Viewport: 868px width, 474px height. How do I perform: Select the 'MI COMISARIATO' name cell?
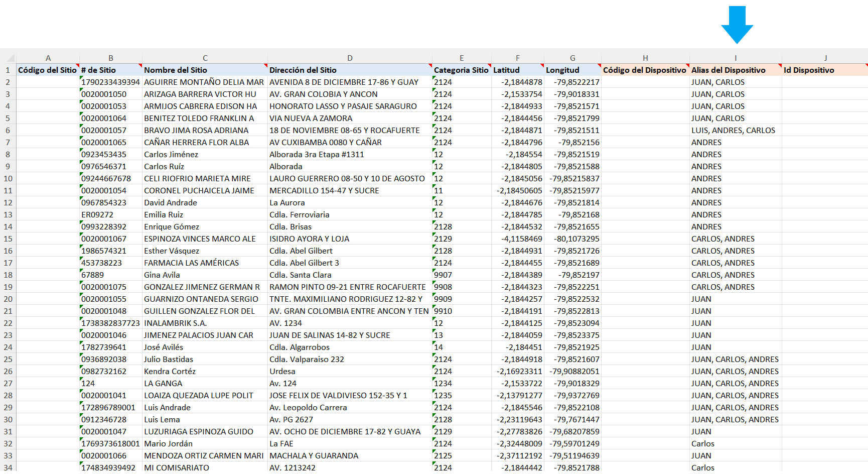pyautogui.click(x=205, y=467)
